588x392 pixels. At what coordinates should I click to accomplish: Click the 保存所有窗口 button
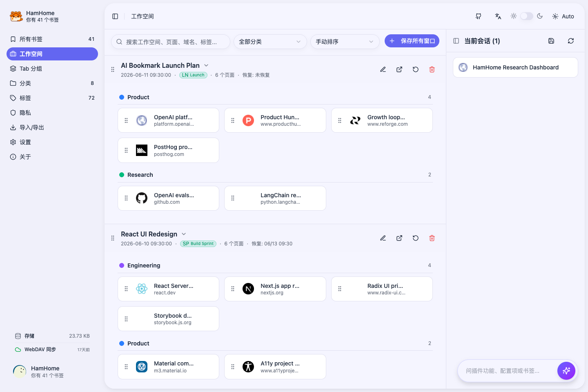pos(412,41)
